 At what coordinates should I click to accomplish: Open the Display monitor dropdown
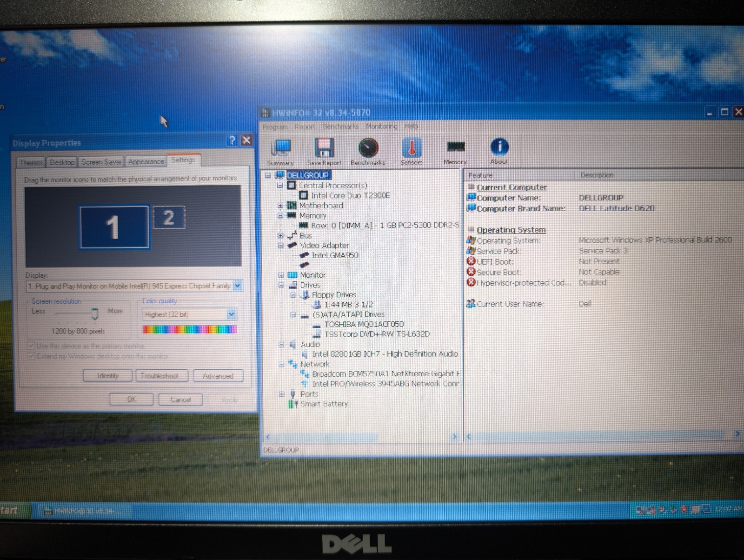237,286
